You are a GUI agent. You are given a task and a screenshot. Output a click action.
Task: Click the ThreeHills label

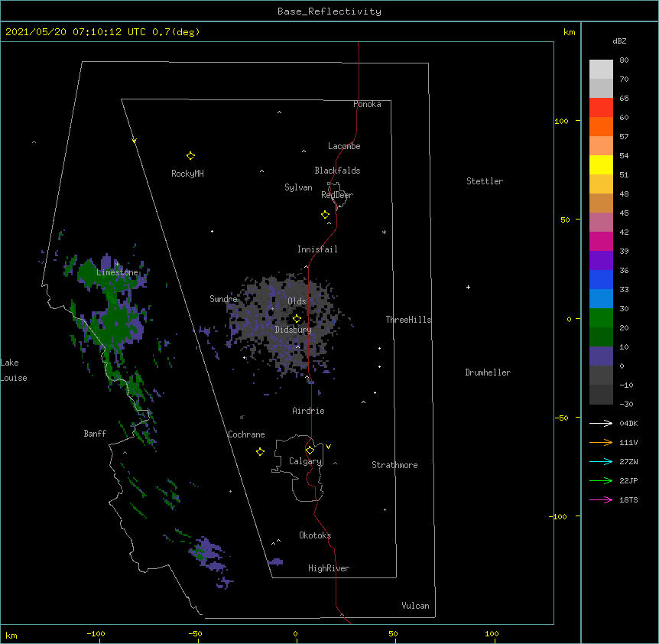click(x=409, y=320)
